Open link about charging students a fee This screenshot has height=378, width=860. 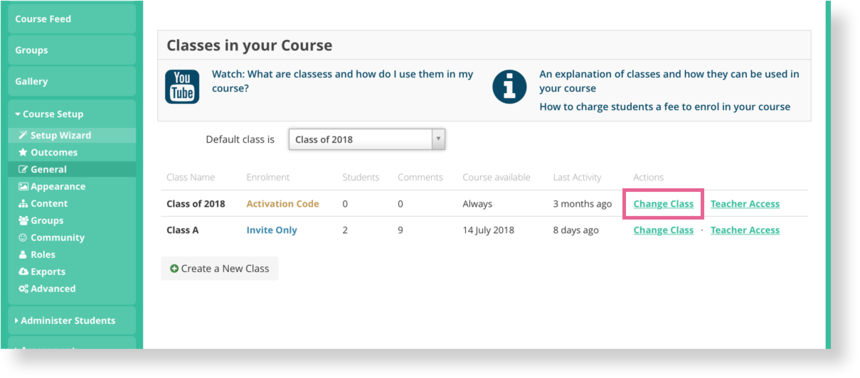click(665, 107)
